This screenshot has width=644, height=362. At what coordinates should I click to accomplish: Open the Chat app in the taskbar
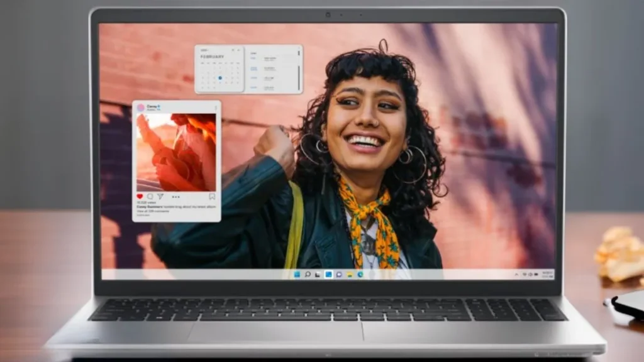click(x=338, y=275)
